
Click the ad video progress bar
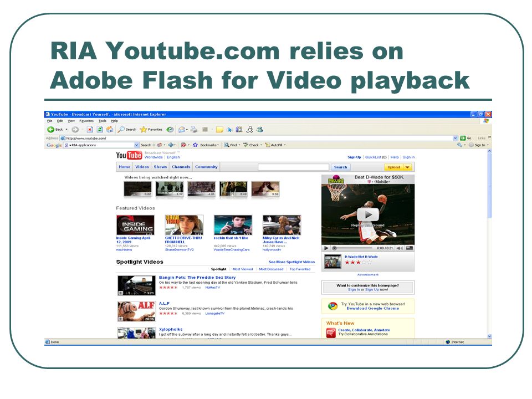point(351,248)
